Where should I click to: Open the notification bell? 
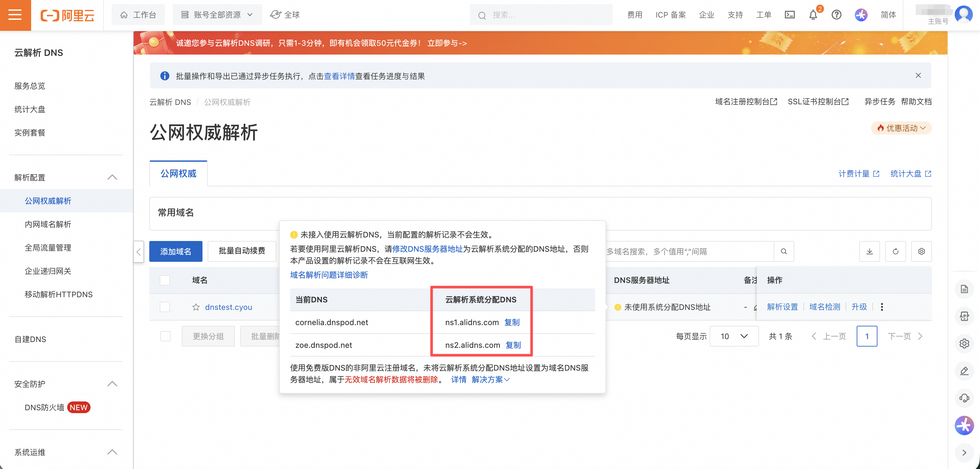coord(813,15)
